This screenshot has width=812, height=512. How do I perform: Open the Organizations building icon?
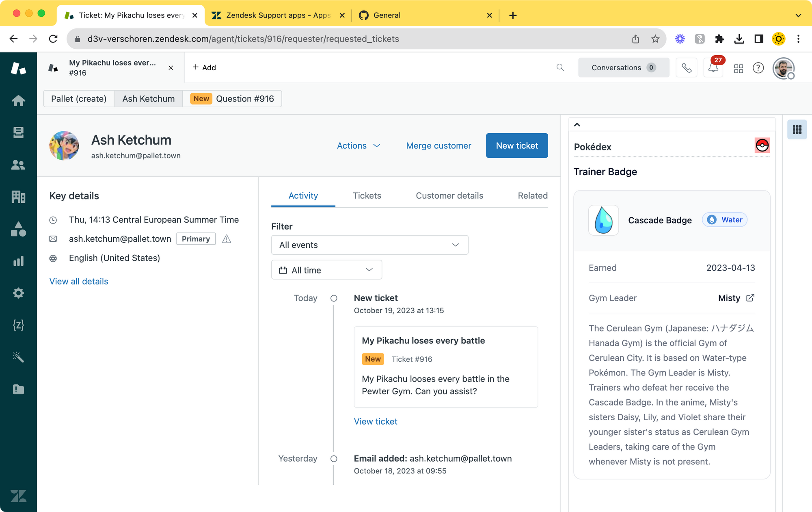coord(18,197)
